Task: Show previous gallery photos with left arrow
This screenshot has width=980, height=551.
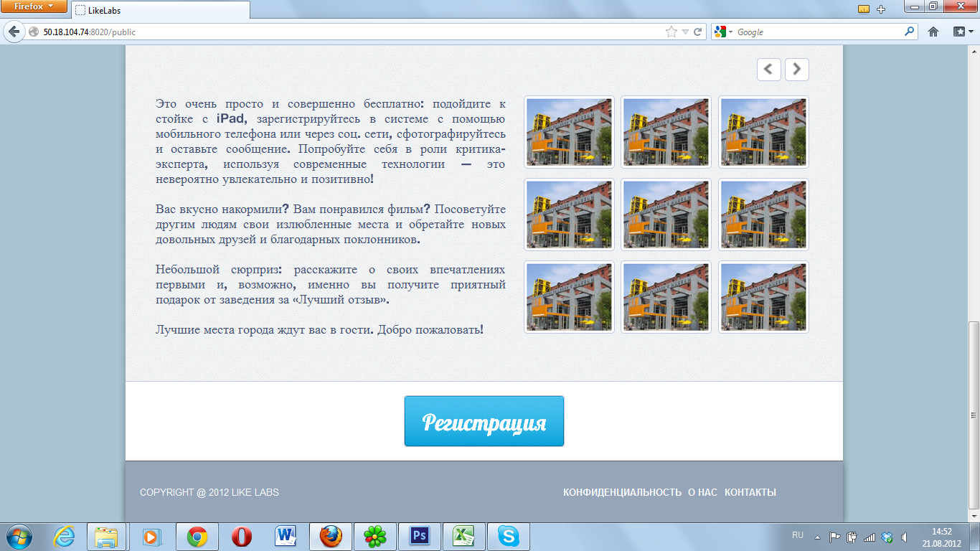Action: click(768, 70)
